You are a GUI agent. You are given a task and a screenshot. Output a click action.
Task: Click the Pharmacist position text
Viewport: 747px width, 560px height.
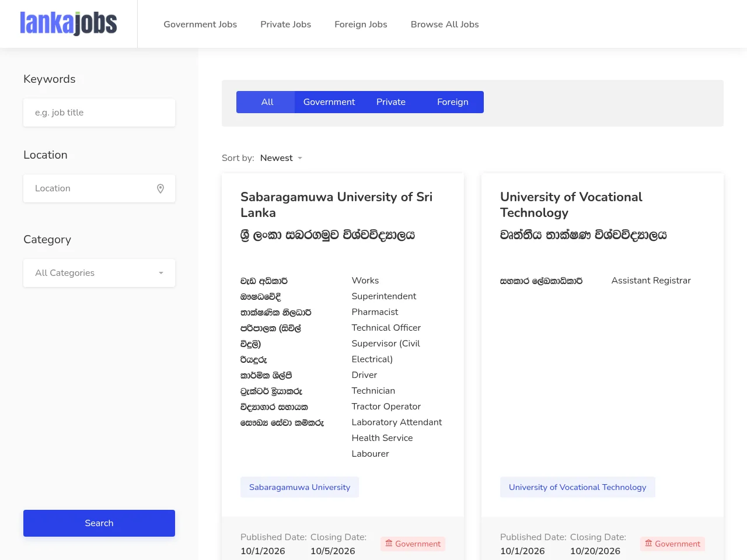[x=375, y=312]
